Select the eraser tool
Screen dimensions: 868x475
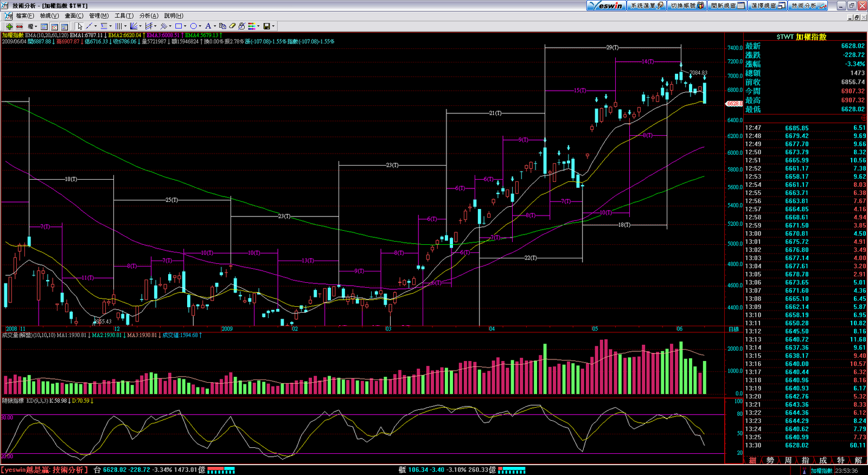[232, 26]
